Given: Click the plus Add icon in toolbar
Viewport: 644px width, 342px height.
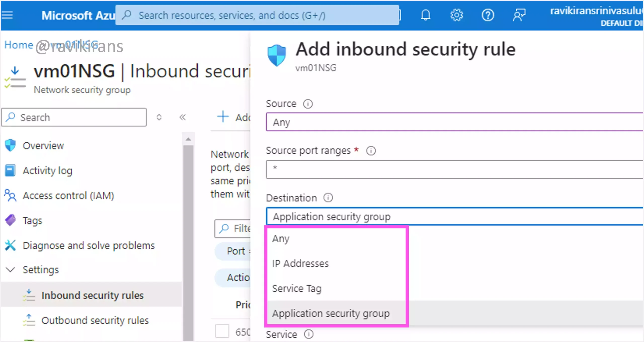Looking at the screenshot, I should point(223,117).
